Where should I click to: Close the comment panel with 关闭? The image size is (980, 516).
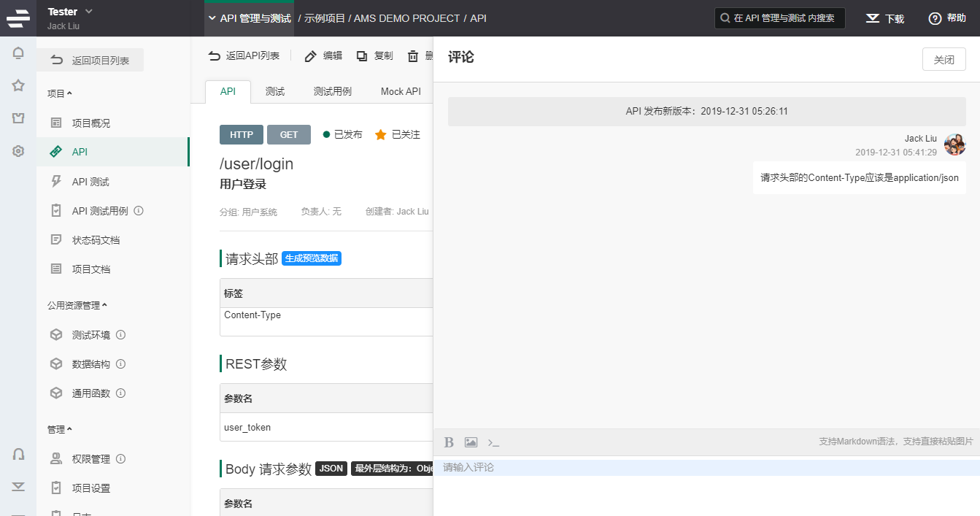pos(944,60)
